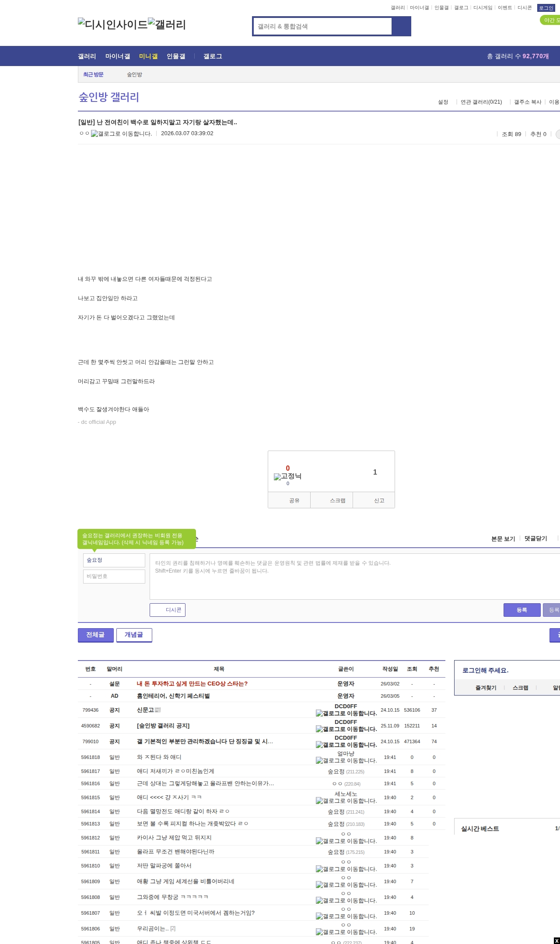Open the small 마이너갤 link at the page top
The width and height of the screenshot is (560, 944).
(419, 8)
